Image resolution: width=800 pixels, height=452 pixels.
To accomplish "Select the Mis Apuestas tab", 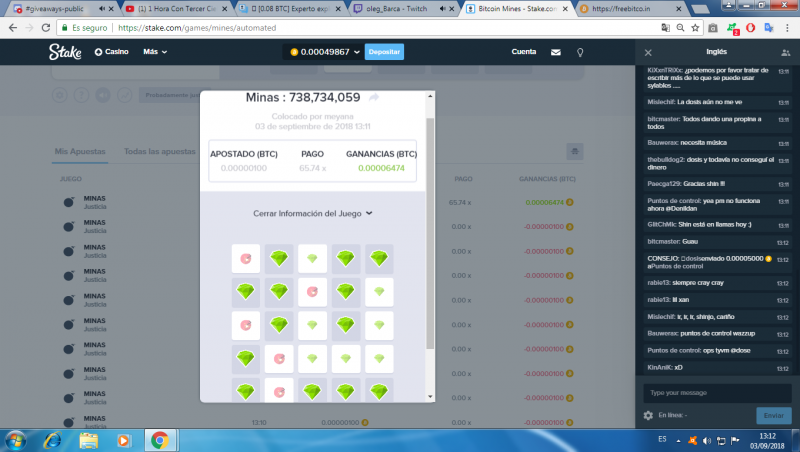I will 80,152.
